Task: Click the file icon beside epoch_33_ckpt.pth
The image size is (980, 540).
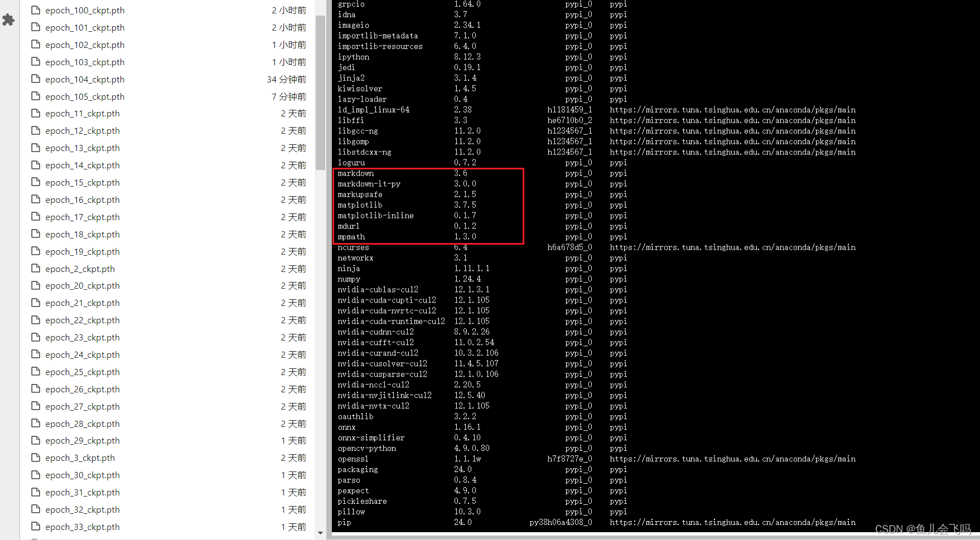Action: click(35, 527)
